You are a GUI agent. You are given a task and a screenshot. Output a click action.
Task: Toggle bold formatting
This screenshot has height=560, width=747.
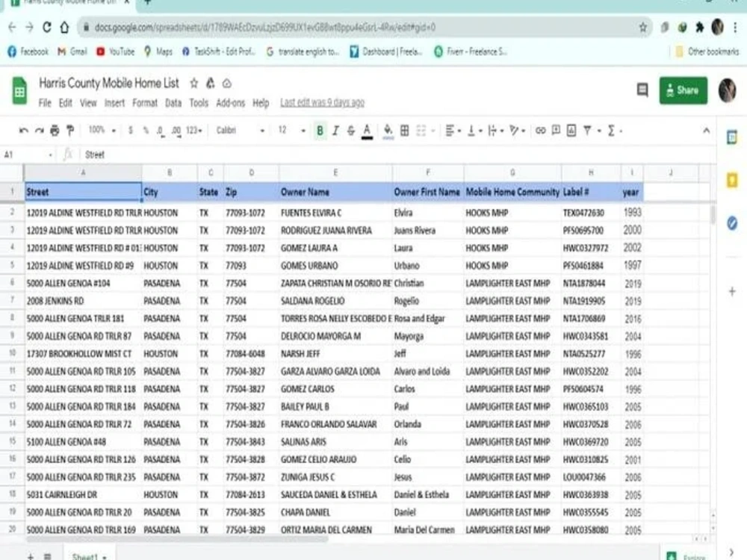[320, 131]
